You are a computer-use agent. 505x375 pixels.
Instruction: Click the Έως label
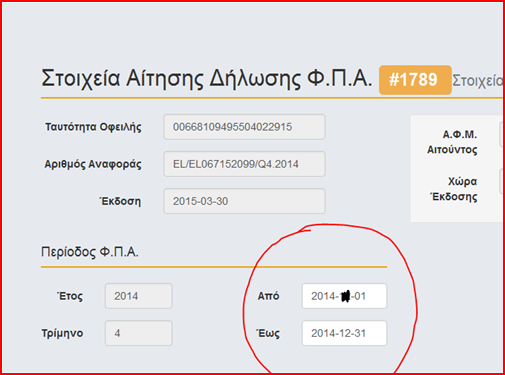pos(268,333)
